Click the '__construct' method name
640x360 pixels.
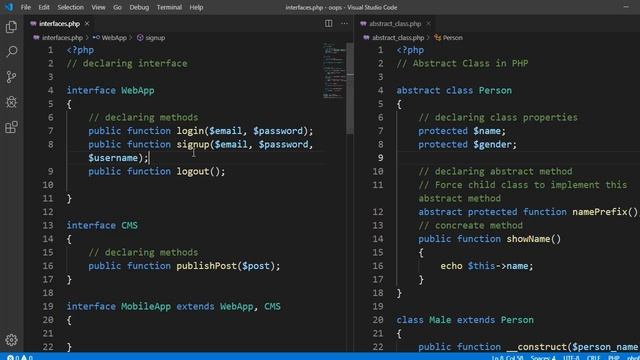(536, 347)
